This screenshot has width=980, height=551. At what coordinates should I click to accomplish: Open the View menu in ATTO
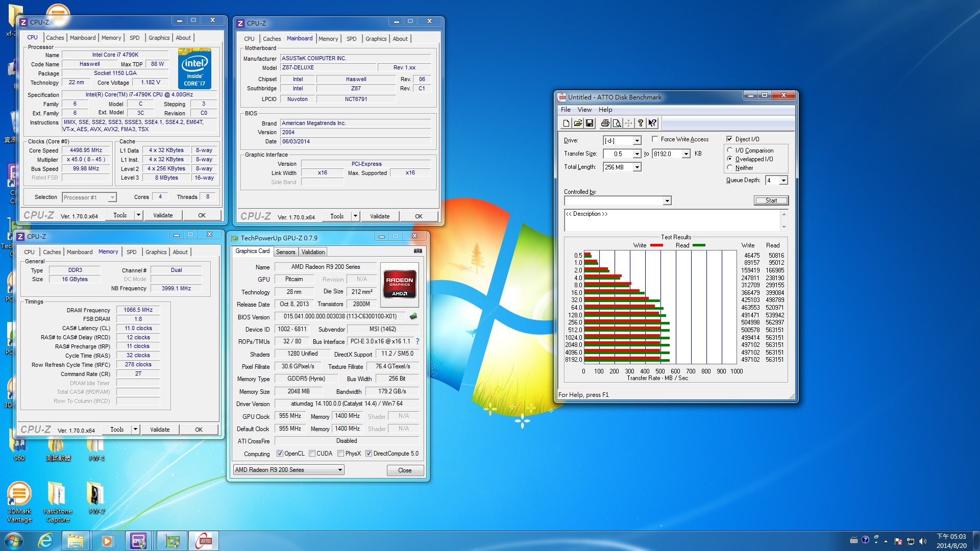584,110
